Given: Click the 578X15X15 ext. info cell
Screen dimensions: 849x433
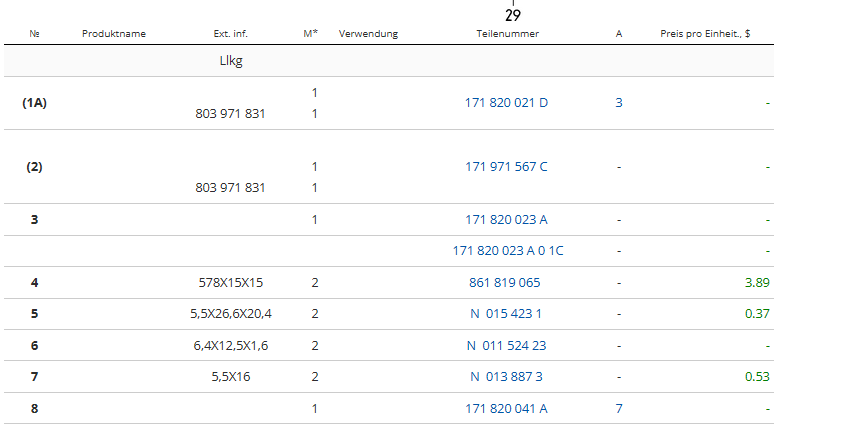Looking at the screenshot, I should (230, 283).
